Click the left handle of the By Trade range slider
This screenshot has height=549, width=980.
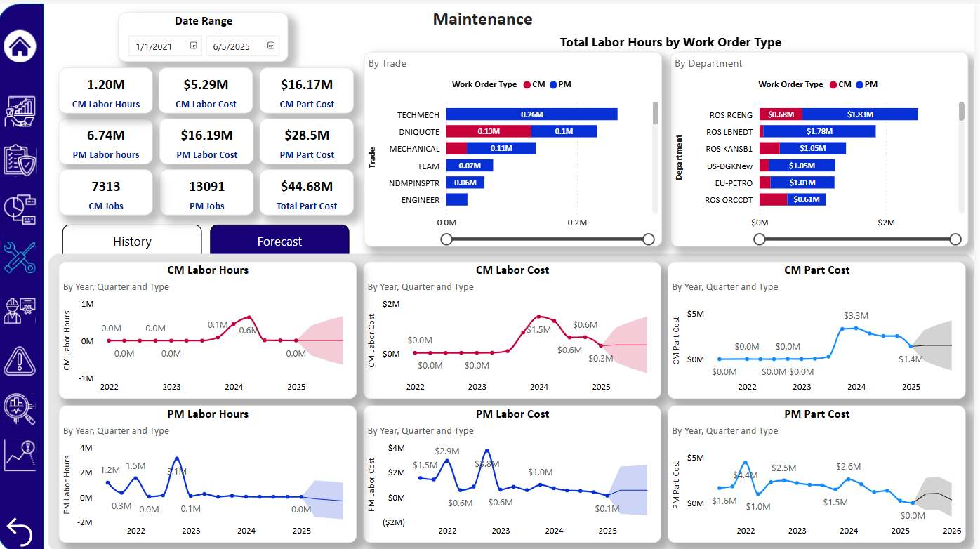point(447,239)
